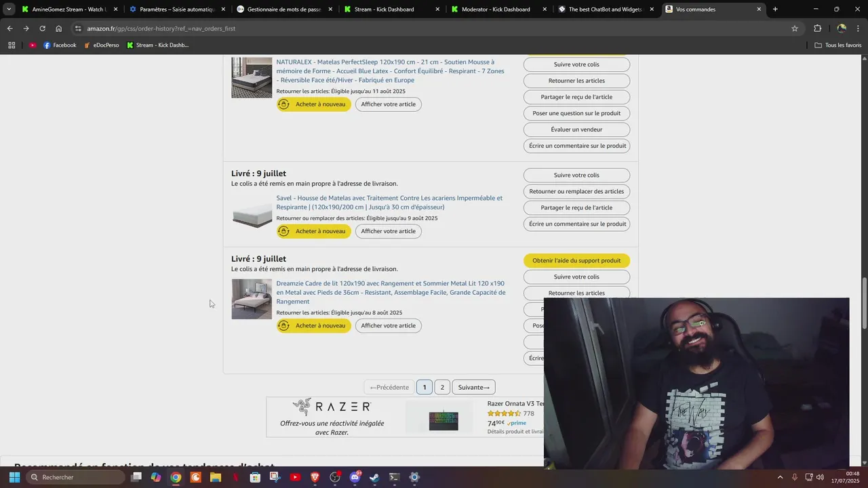Click Obtenir l'aide du support produit

[576, 260]
